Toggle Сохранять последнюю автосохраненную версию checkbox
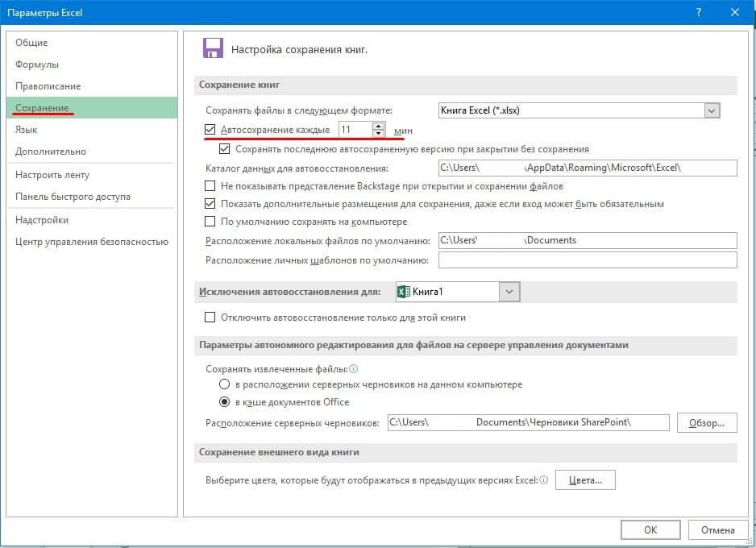This screenshot has width=756, height=548. click(224, 149)
